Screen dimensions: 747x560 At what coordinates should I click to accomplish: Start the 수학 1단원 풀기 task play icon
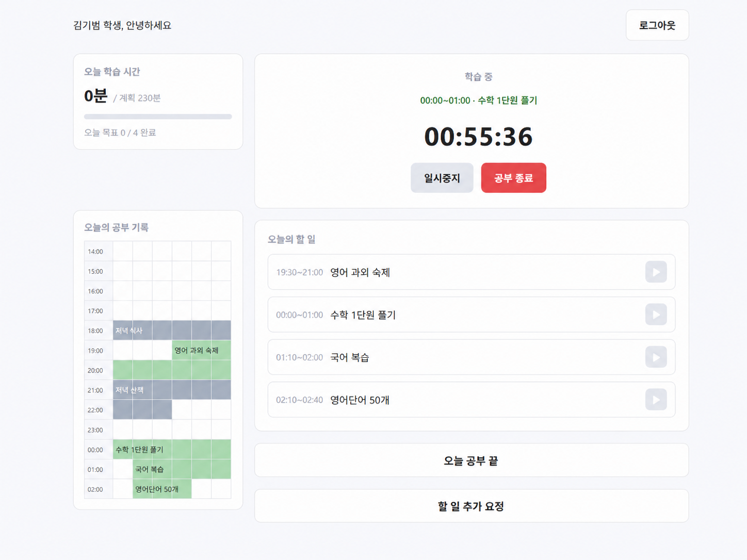pyautogui.click(x=656, y=315)
